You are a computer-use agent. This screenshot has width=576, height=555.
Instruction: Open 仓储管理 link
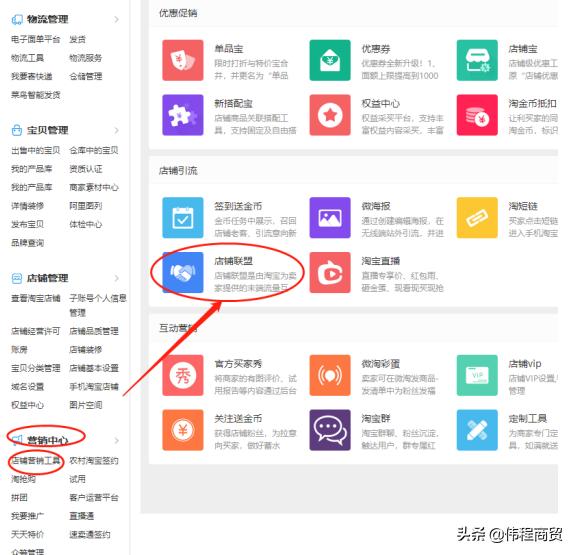point(86,76)
